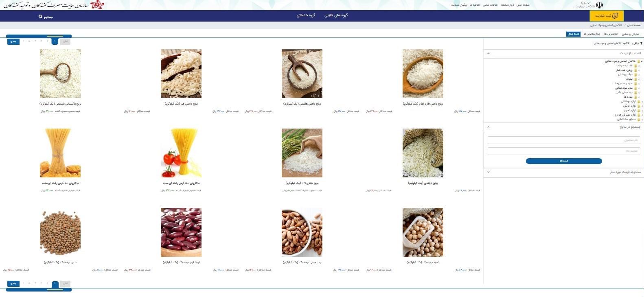Click the نام محصول search input field
Image resolution: width=644 pixels, height=297 pixels.
pyautogui.click(x=564, y=140)
